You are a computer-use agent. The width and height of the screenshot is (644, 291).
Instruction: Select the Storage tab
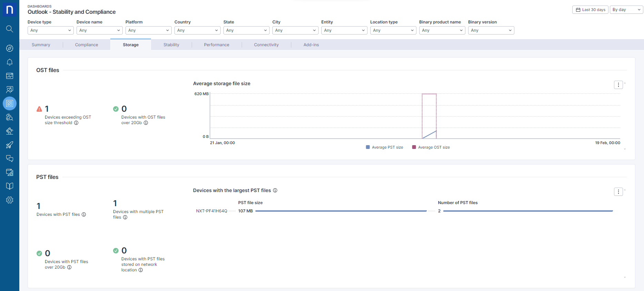pos(131,45)
